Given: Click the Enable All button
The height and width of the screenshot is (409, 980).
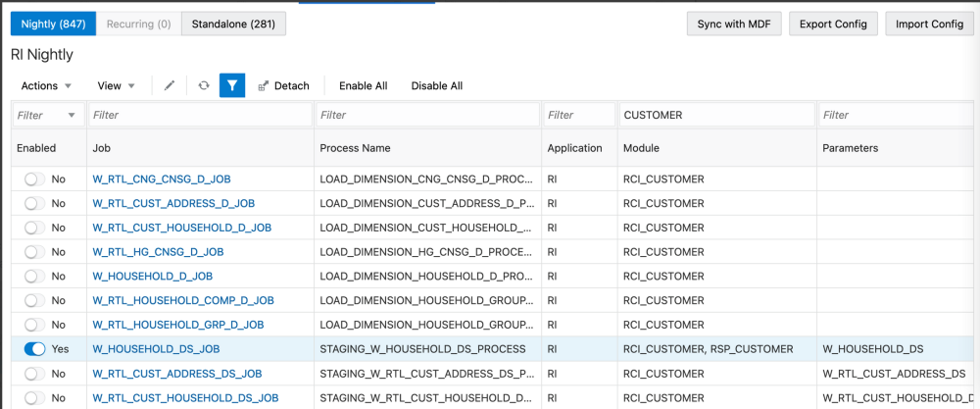Looking at the screenshot, I should pyautogui.click(x=364, y=85).
